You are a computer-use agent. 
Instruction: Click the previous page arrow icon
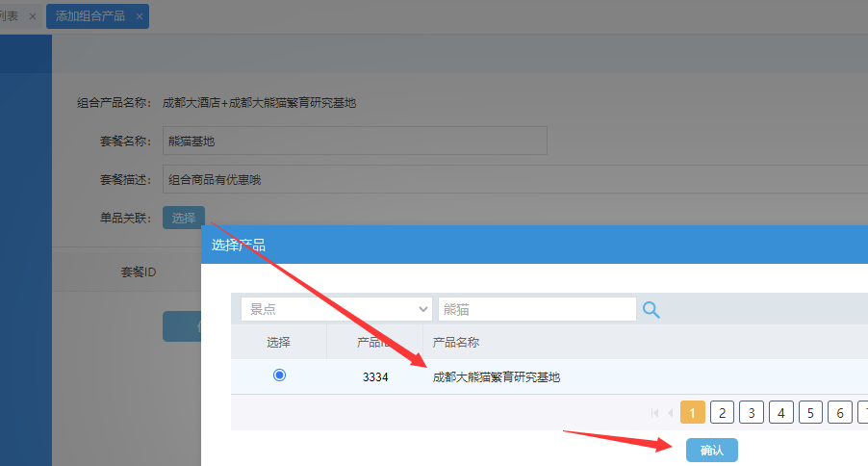[x=670, y=413]
